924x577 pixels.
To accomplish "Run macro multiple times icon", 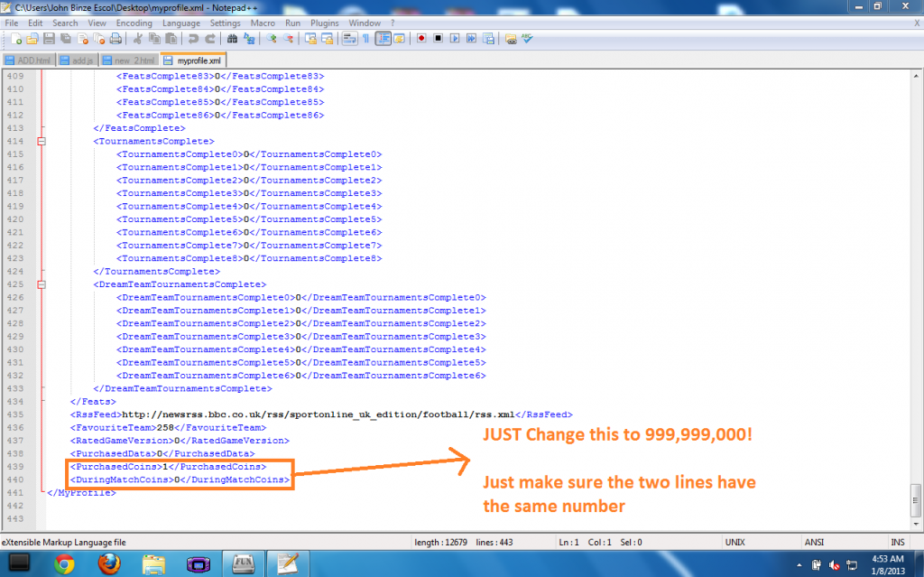I will 471,38.
